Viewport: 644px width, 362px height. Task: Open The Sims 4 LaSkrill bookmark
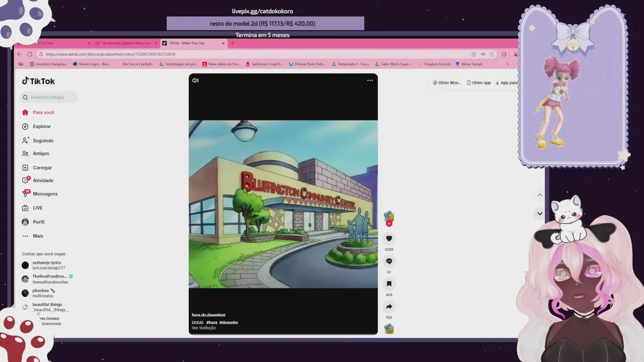click(x=137, y=64)
